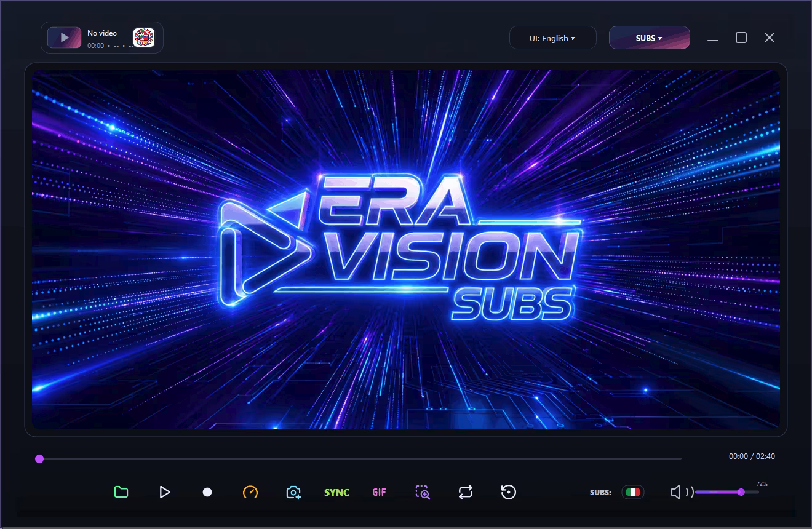Maximize the player window

point(741,38)
